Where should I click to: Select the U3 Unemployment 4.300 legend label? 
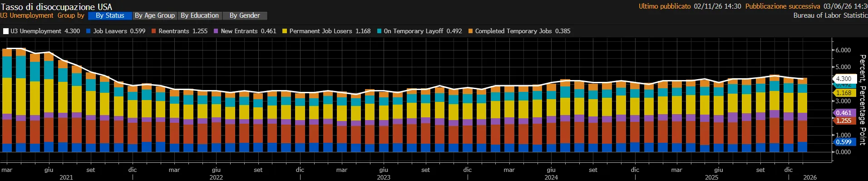[45, 31]
